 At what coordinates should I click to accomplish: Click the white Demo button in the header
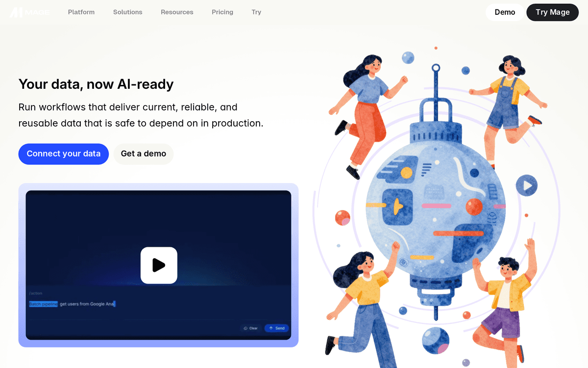tap(505, 12)
